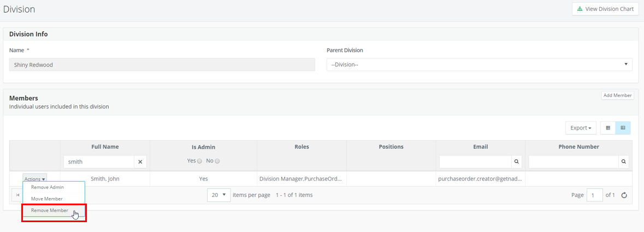
Task: Open the Parent Division dropdown
Action: point(479,65)
